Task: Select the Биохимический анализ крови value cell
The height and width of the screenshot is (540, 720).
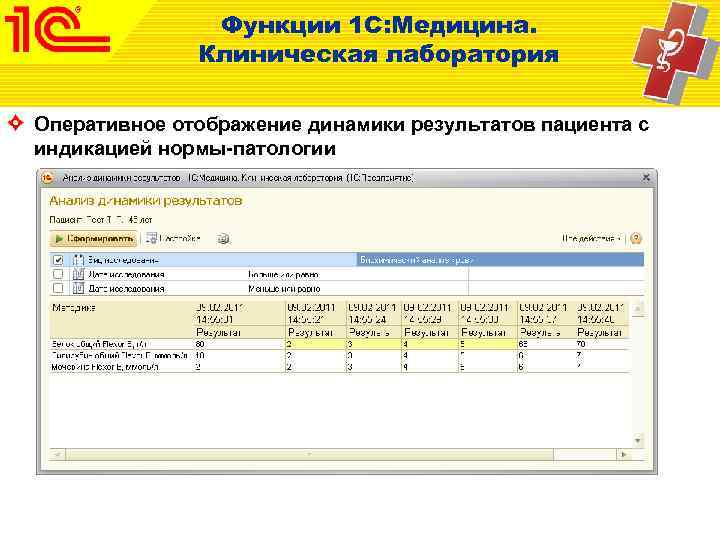Action: click(x=500, y=260)
